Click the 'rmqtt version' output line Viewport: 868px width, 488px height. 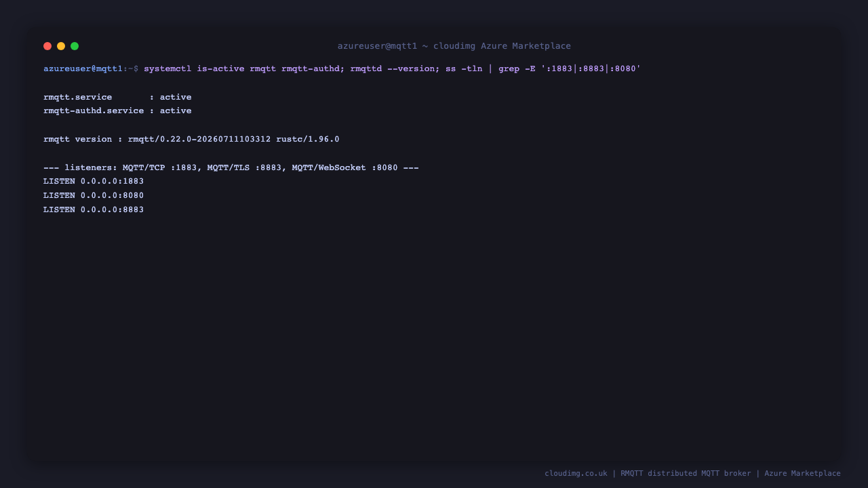[191, 139]
